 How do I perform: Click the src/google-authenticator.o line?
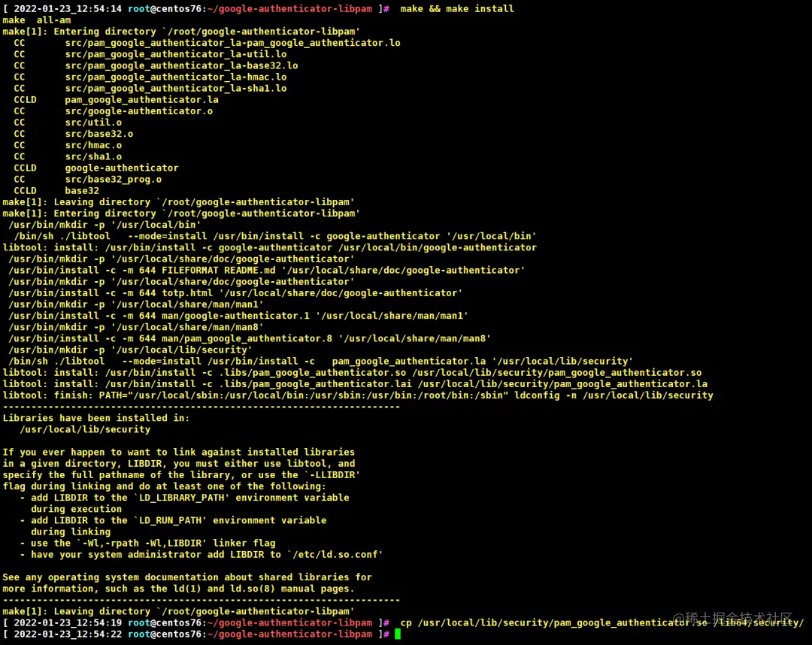point(114,111)
